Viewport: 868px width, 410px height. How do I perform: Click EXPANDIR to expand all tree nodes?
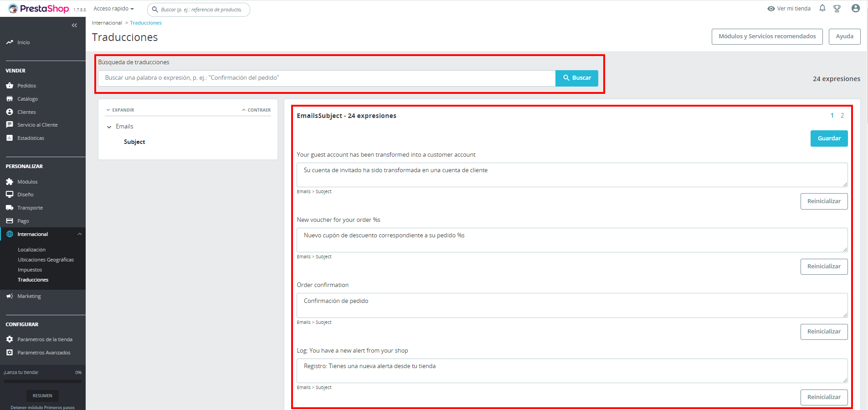click(120, 110)
